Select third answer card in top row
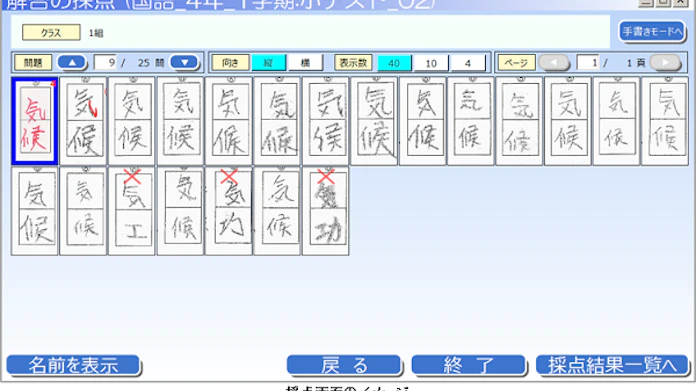 click(132, 121)
